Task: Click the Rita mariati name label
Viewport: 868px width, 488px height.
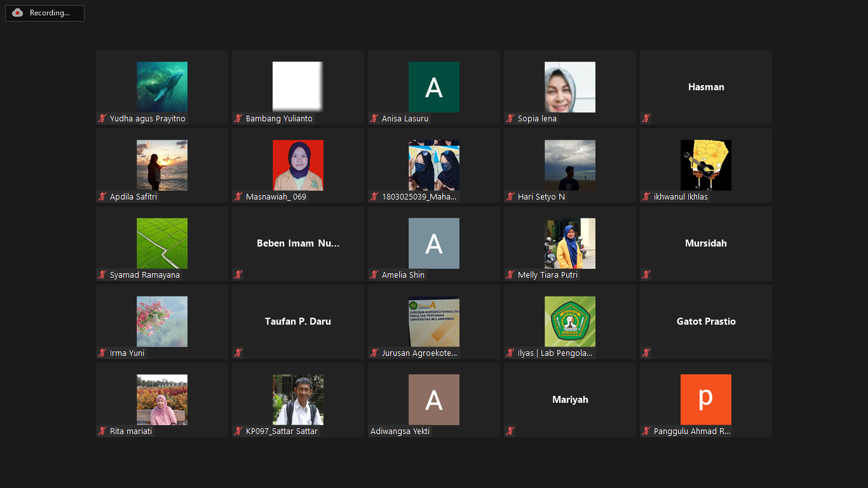Action: [x=131, y=431]
